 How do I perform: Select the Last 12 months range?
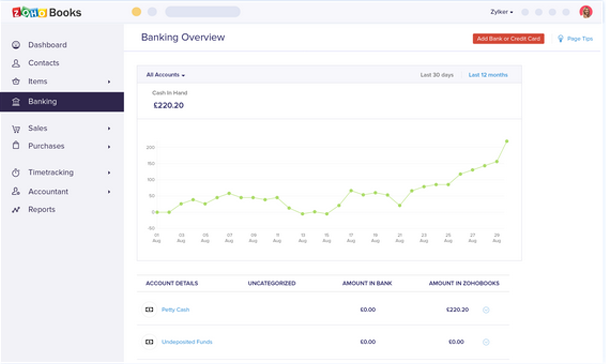pos(488,75)
